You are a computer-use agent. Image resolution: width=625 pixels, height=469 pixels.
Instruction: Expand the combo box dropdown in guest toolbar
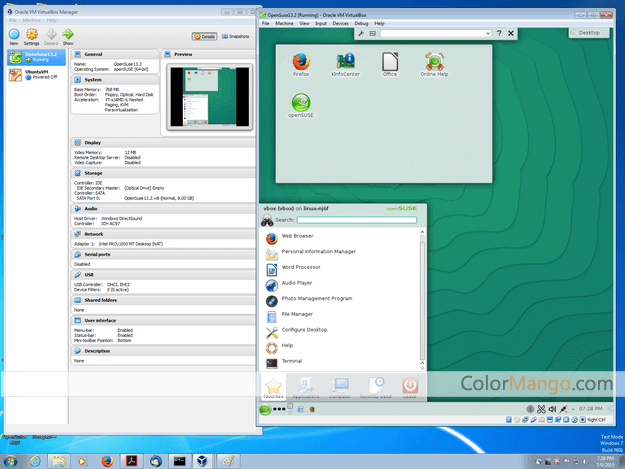point(488,33)
